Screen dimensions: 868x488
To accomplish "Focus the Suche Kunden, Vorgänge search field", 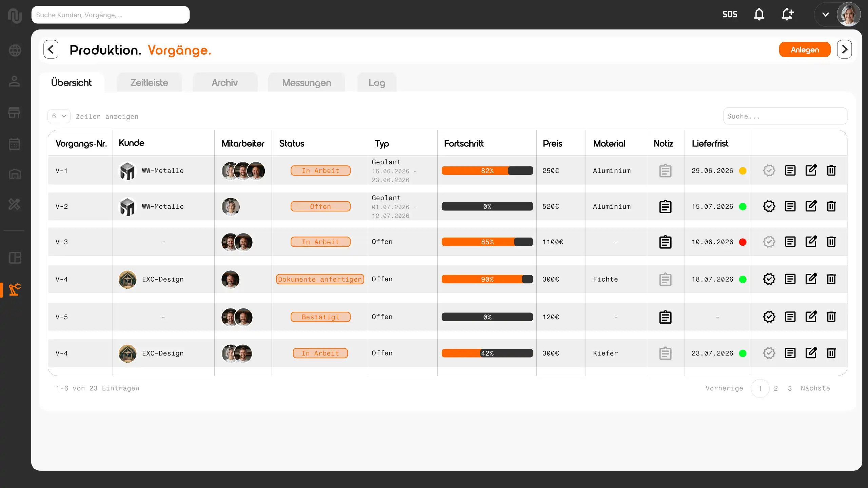I will click(111, 15).
